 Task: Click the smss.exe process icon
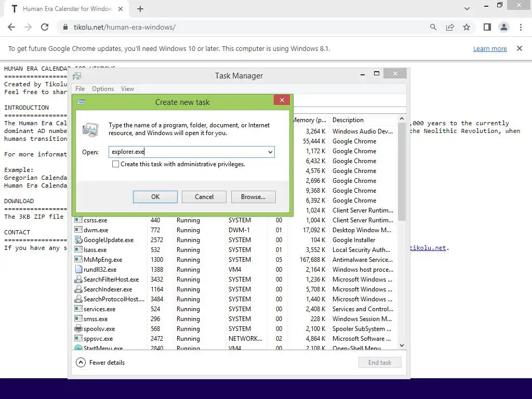(x=78, y=319)
